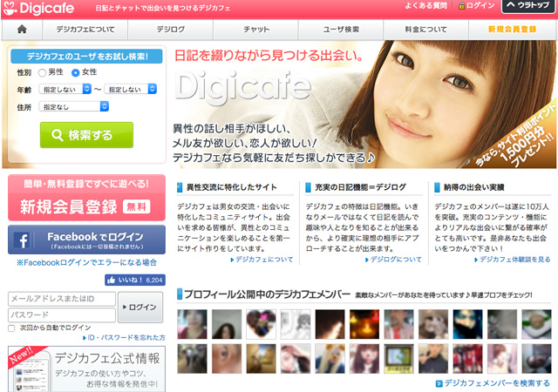The width and height of the screenshot is (558, 392).
Task: Open the デジカフェについて menu item
Action: 85,30
